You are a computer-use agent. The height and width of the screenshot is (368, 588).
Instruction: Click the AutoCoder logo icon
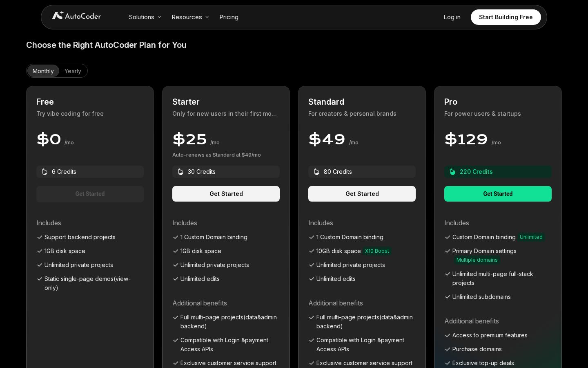(x=58, y=16)
